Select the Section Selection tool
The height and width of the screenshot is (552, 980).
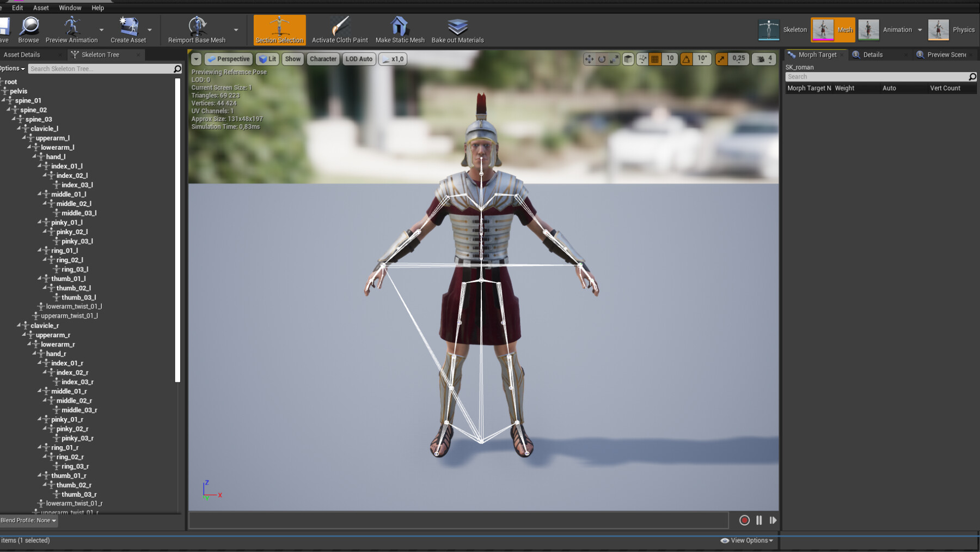pyautogui.click(x=279, y=30)
